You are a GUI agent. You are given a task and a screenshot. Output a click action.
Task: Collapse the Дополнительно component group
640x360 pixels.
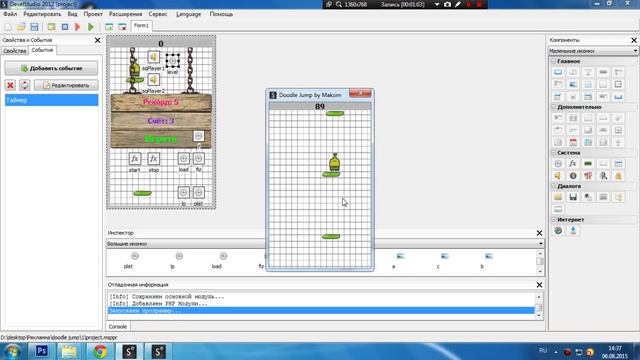(x=554, y=107)
